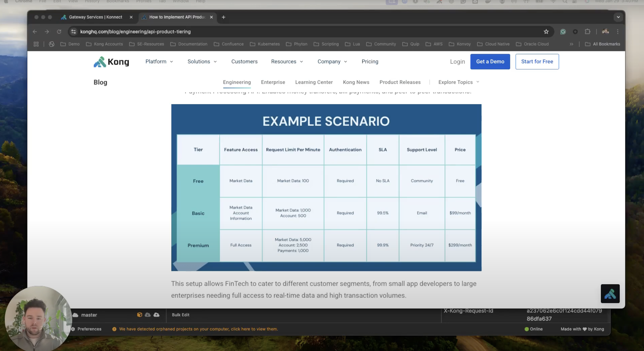Screen dimensions: 644x351
Task: Click the Kong logo in site header
Action: pos(111,62)
